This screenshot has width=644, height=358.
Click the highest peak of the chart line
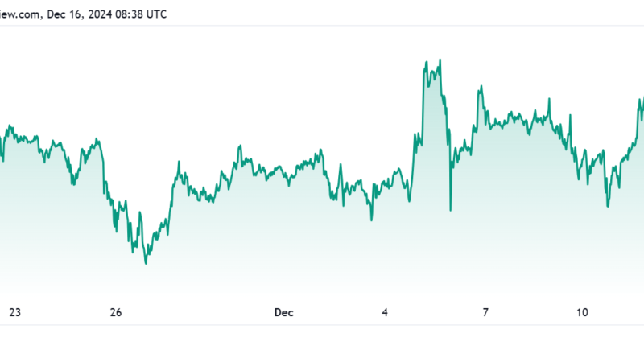[x=440, y=60]
